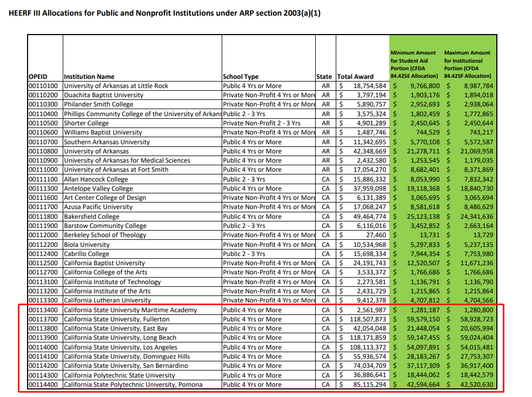Select California Institute of Technology cell
532x397 pixels.
(x=112, y=282)
